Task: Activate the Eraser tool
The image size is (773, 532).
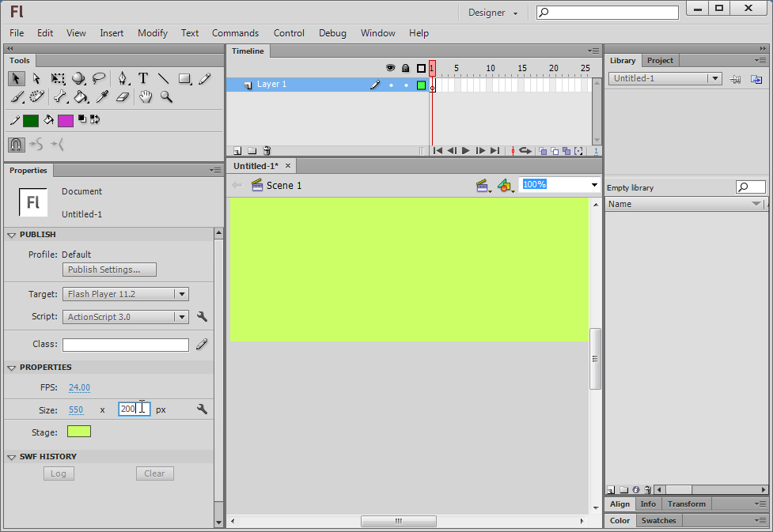Action: [x=122, y=96]
